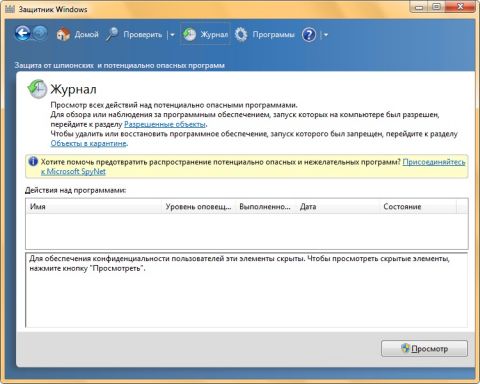Click the hidden elements privacy message text
Screen dimensions: 480x384
point(239,263)
